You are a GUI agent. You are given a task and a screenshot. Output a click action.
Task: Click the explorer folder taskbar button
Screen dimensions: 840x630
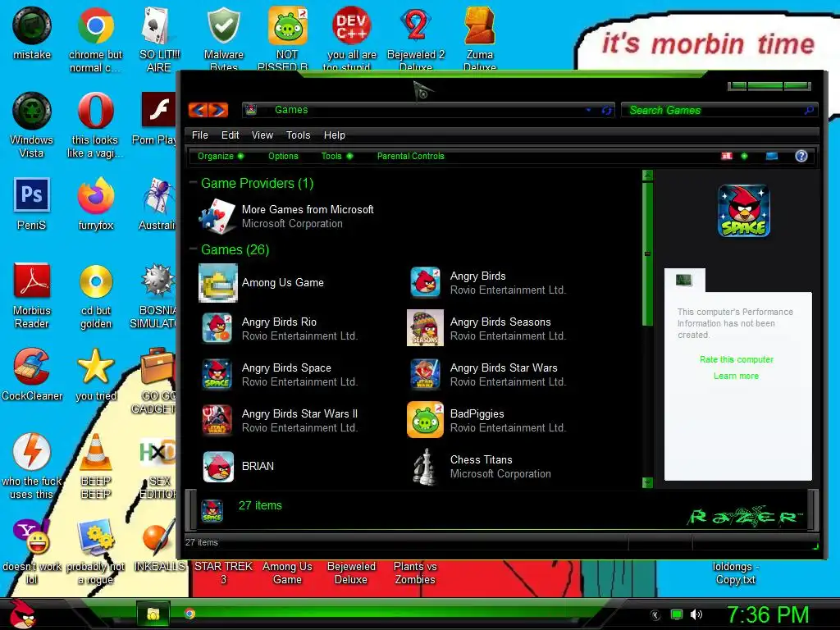[x=153, y=614]
